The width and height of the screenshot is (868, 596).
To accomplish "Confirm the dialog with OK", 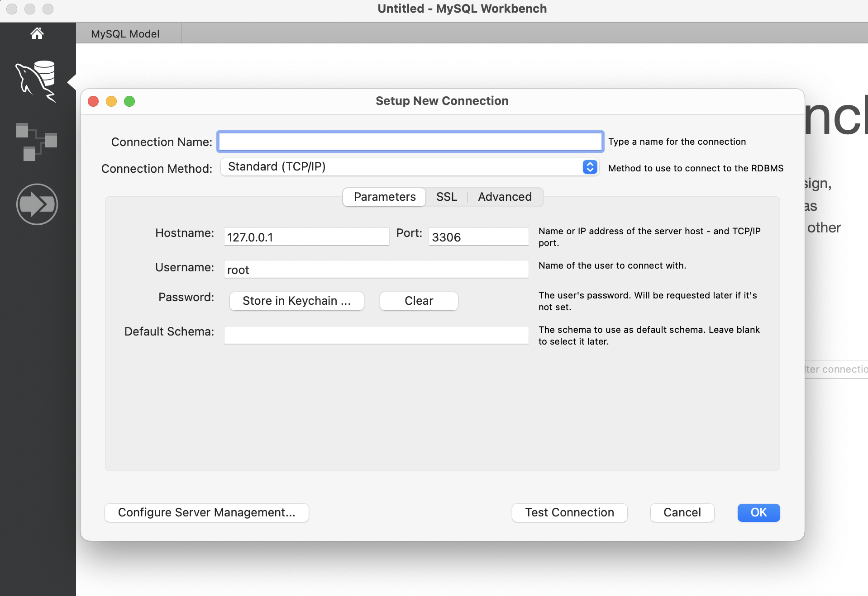I will pos(758,513).
